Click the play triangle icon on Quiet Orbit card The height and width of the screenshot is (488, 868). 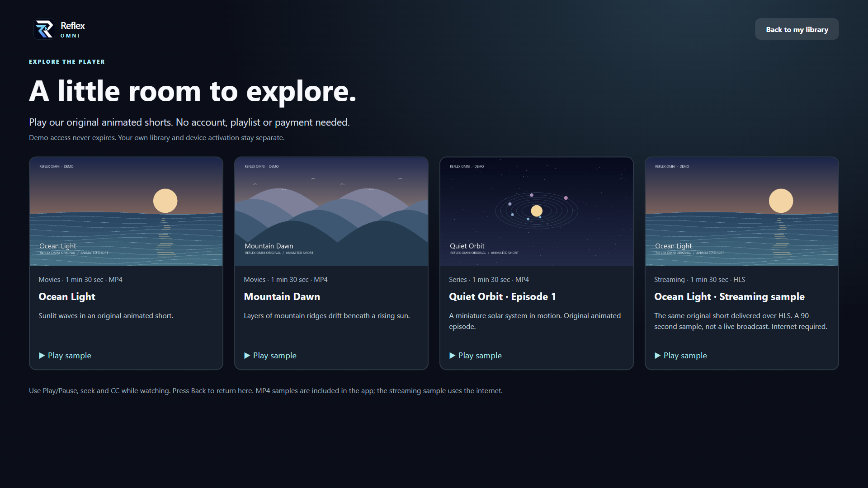click(x=453, y=356)
